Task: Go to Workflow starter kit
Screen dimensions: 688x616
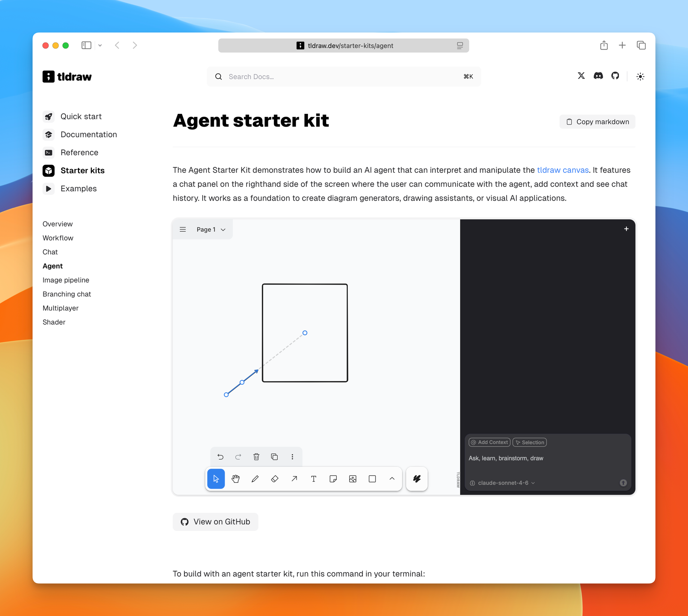Action: [58, 238]
